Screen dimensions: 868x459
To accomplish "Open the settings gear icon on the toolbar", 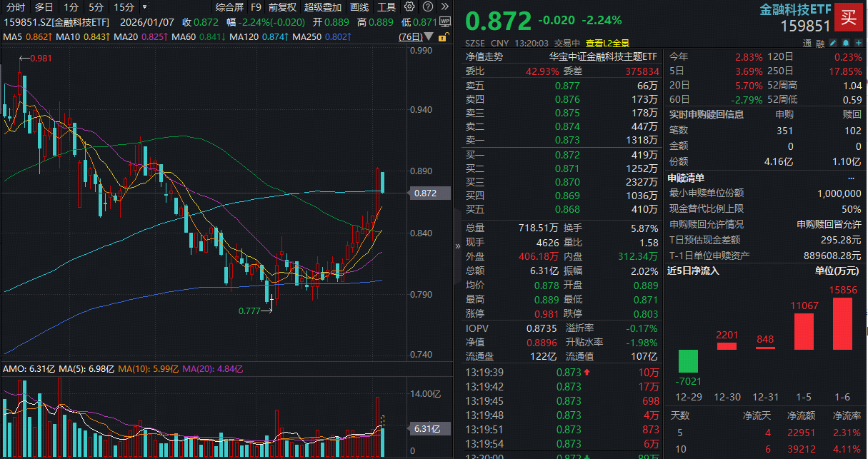I will coord(409,6).
